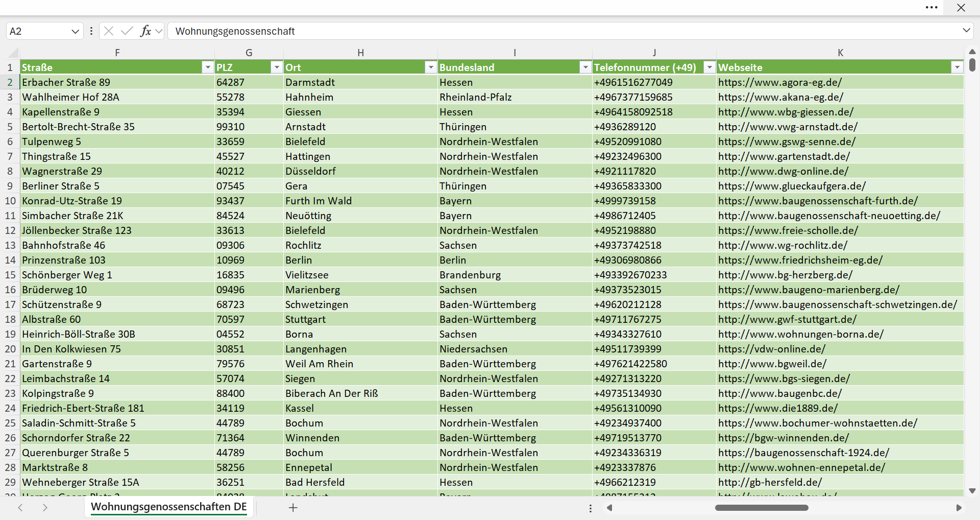Select phone cell +497621422580
This screenshot has width=980, height=520.
coord(654,364)
